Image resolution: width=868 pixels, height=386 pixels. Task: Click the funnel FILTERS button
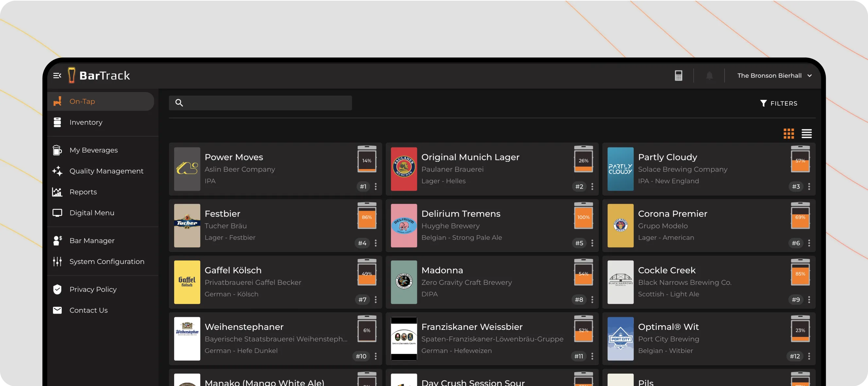coord(779,103)
